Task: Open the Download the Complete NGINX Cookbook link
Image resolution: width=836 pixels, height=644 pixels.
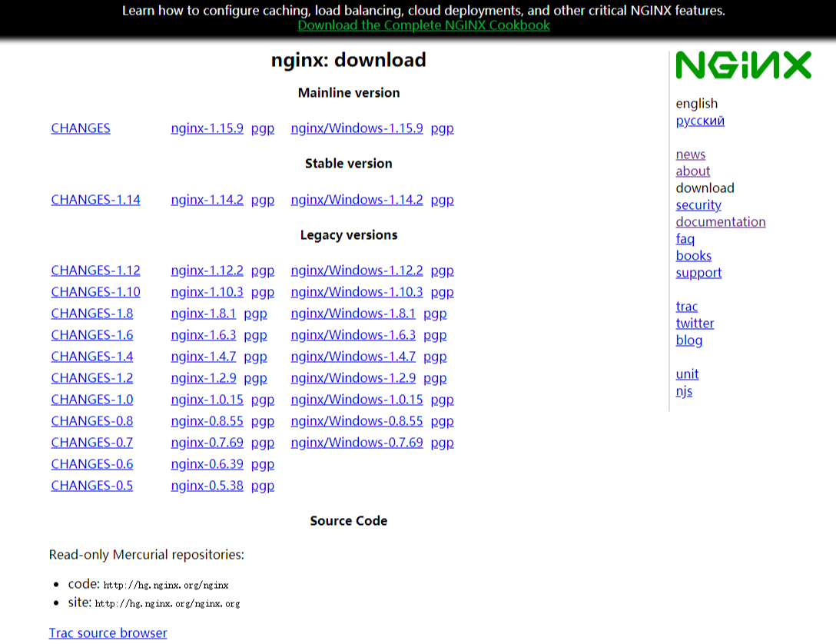Action: point(423,25)
